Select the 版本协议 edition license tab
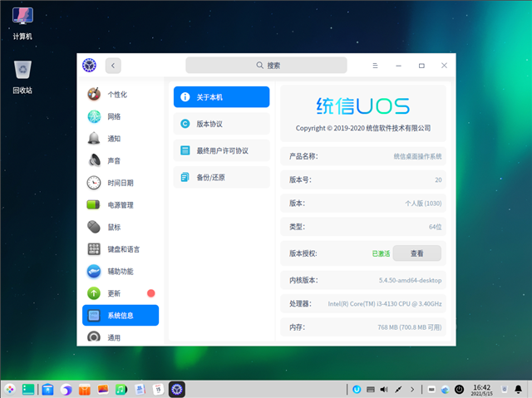 (x=222, y=124)
